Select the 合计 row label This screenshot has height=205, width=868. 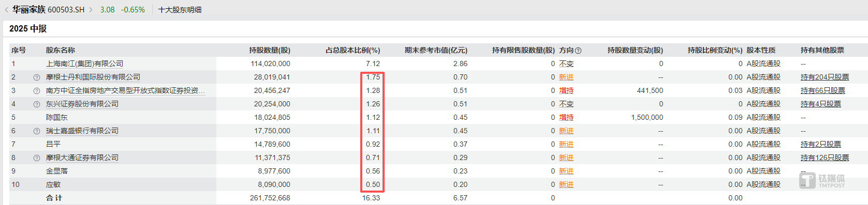54,198
